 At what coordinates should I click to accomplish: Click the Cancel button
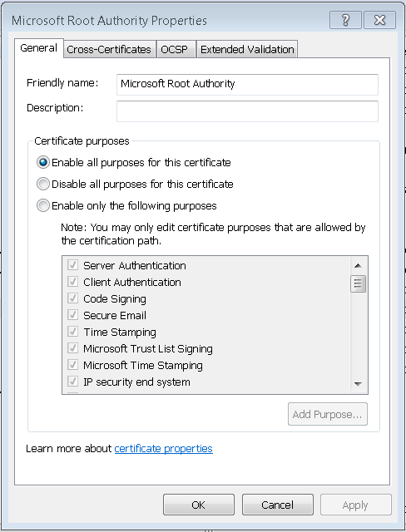point(277,505)
